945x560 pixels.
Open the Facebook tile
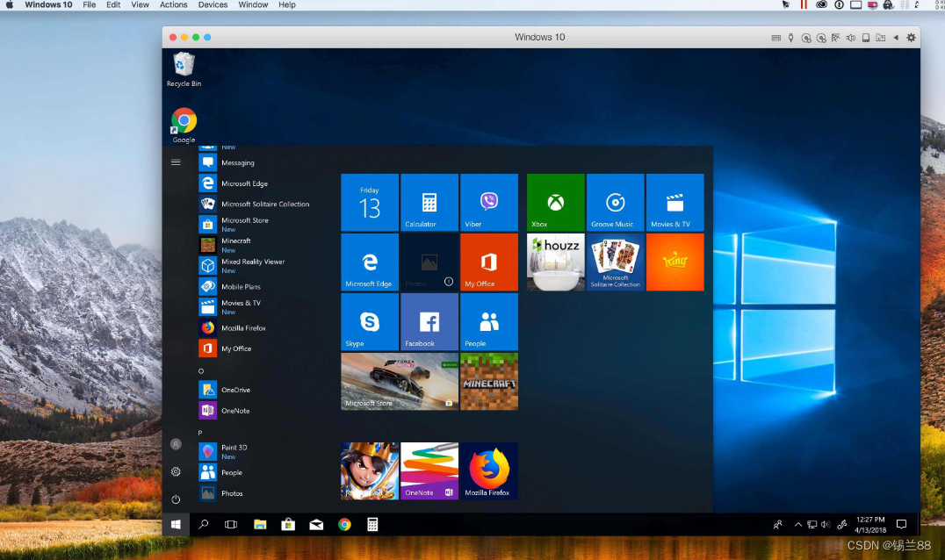[x=429, y=321]
